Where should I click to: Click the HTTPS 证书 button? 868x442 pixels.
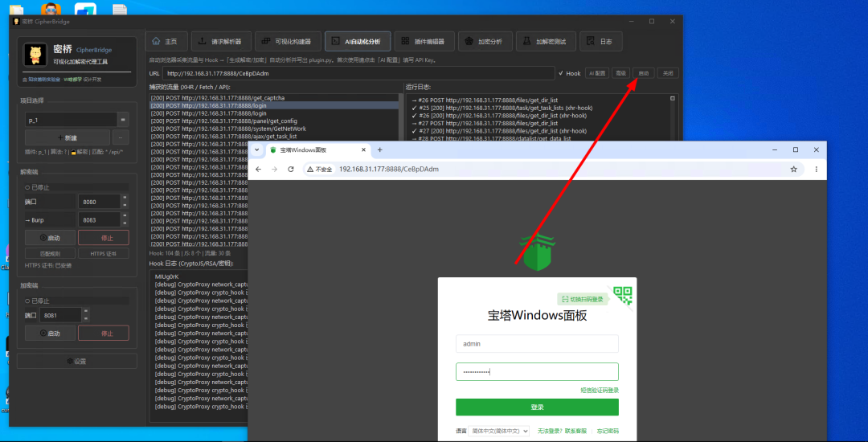pyautogui.click(x=104, y=253)
